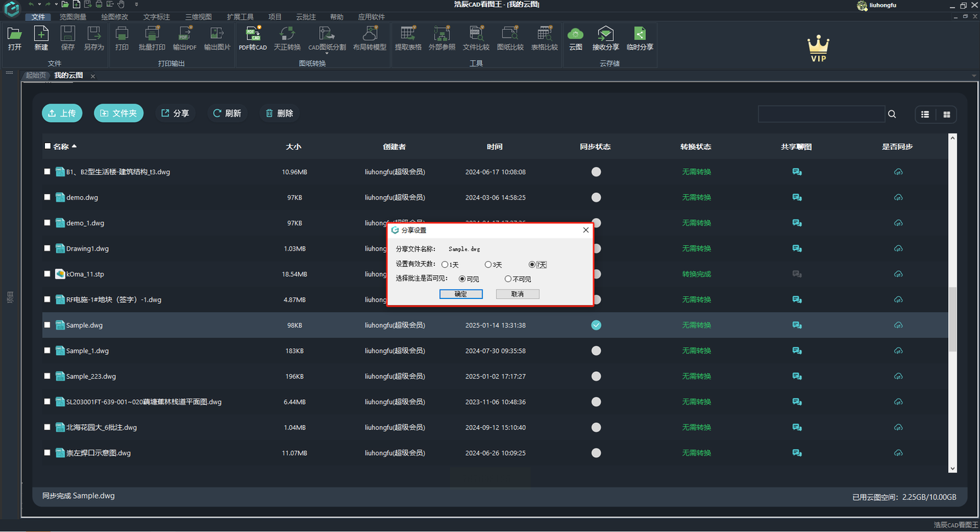Choose the 3天 validity option
The image size is (980, 532).
[488, 264]
